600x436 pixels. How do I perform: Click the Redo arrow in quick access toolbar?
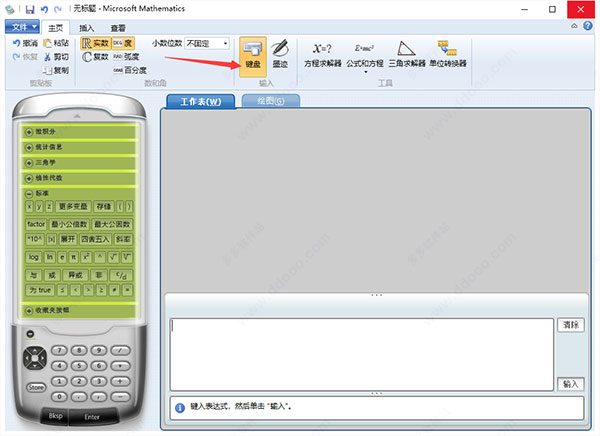click(58, 9)
